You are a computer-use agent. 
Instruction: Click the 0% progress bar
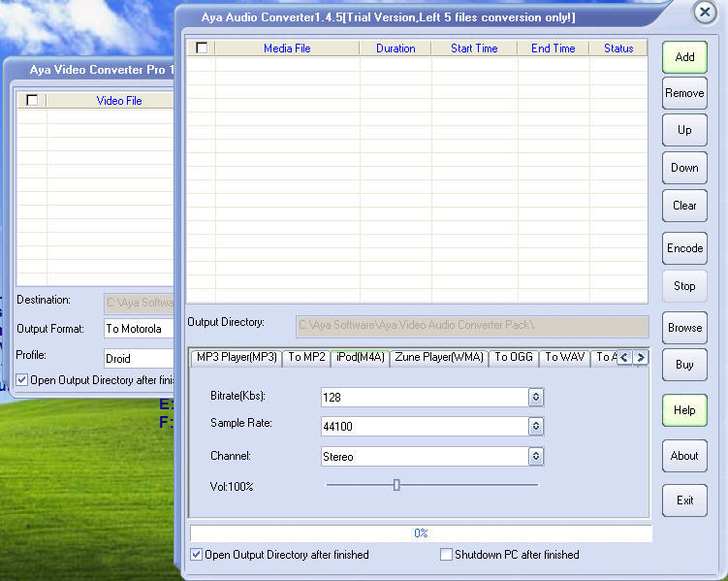[421, 533]
